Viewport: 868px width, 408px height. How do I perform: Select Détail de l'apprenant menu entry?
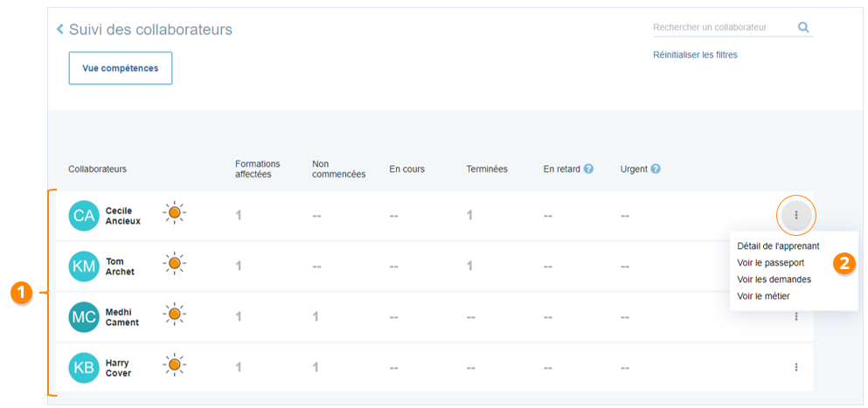coord(778,246)
